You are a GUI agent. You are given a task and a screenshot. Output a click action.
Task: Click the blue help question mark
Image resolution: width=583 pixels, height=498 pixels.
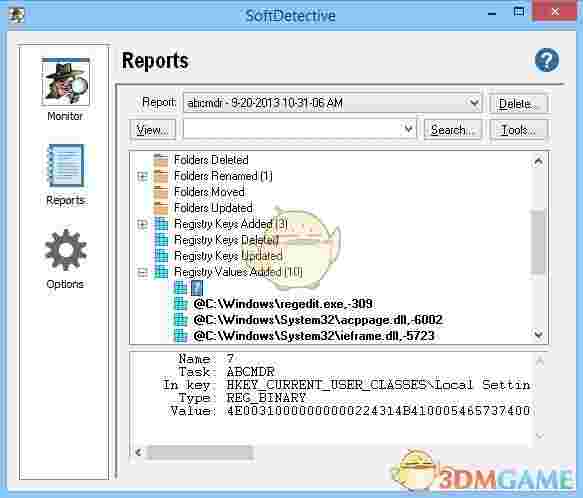pyautogui.click(x=547, y=60)
